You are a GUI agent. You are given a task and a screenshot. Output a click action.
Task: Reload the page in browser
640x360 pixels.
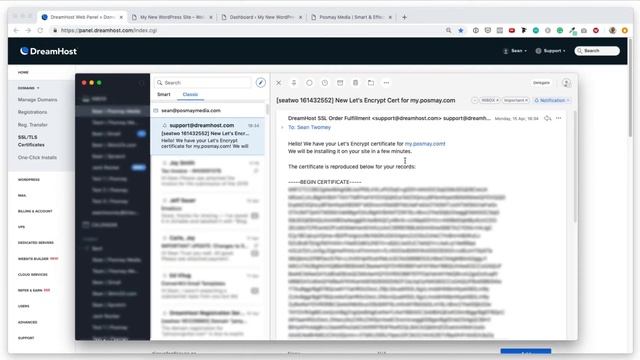pyautogui.click(x=40, y=30)
